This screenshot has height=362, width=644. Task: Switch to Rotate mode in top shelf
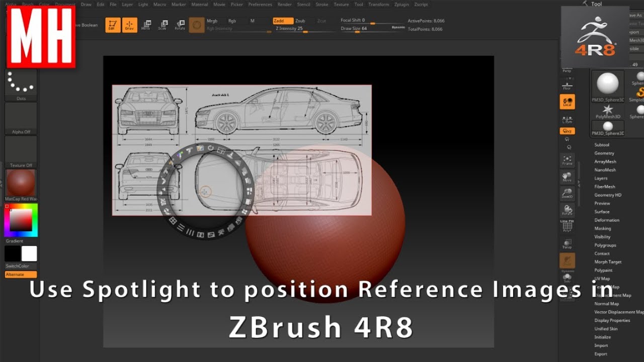click(180, 25)
